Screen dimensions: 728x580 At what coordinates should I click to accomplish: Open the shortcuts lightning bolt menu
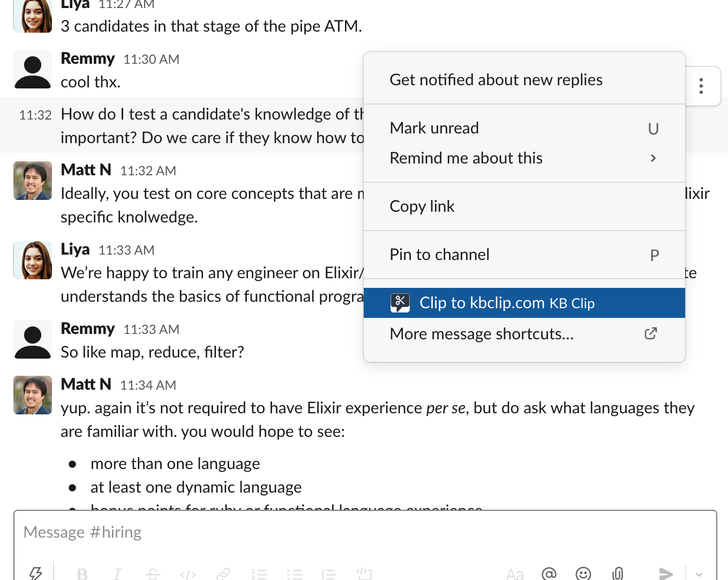point(35,573)
